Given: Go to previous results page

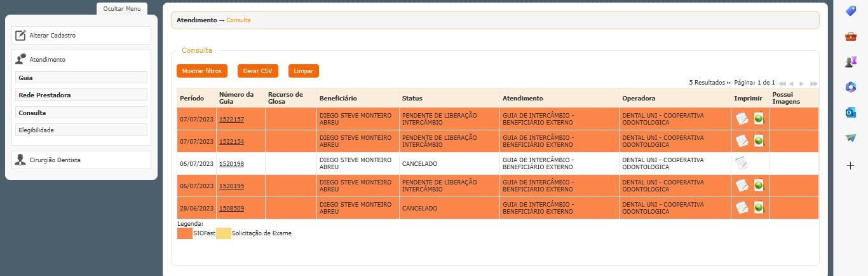Looking at the screenshot, I should pyautogui.click(x=792, y=83).
